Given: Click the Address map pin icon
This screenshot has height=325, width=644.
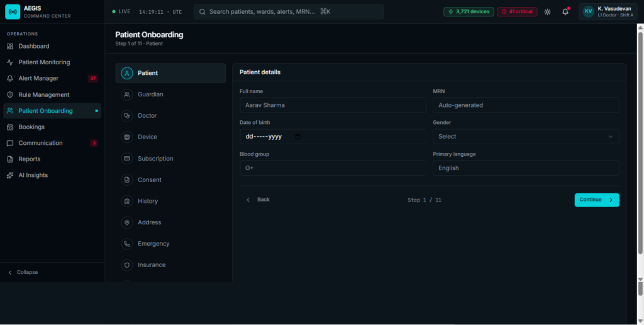Looking at the screenshot, I should pyautogui.click(x=127, y=222).
